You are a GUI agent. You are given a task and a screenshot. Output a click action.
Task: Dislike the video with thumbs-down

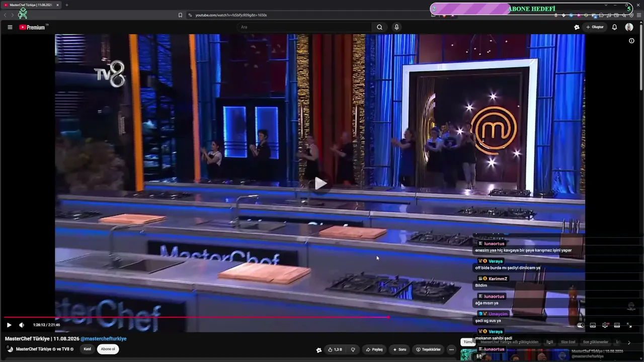[353, 349]
